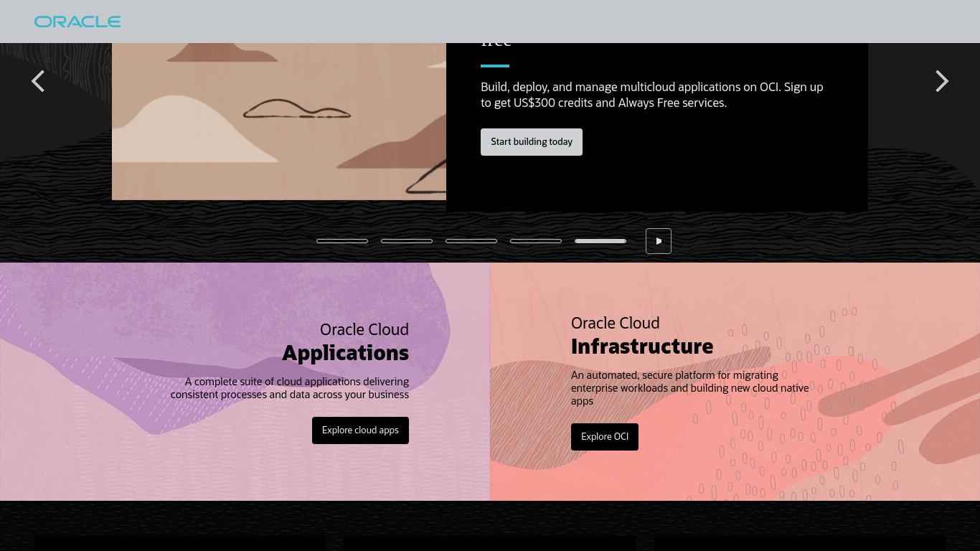The height and width of the screenshot is (551, 980).
Task: Click the 'Build, deploy, and manage multicloud' text
Action: (652, 95)
